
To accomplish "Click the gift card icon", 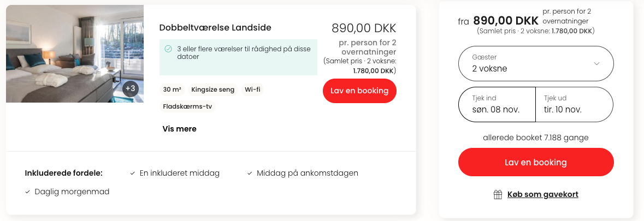I will (x=498, y=194).
